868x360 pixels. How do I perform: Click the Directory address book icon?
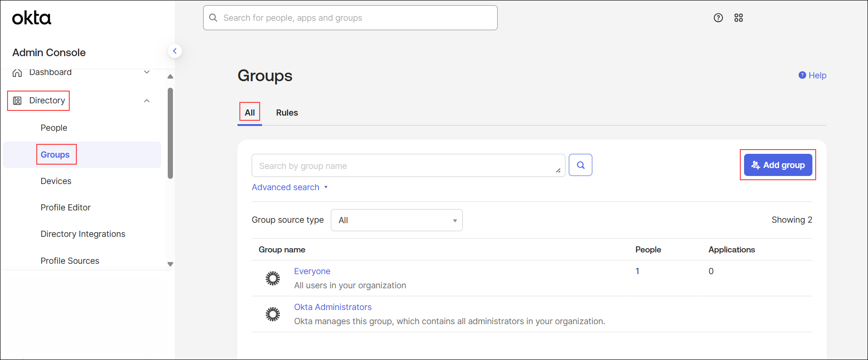point(17,100)
